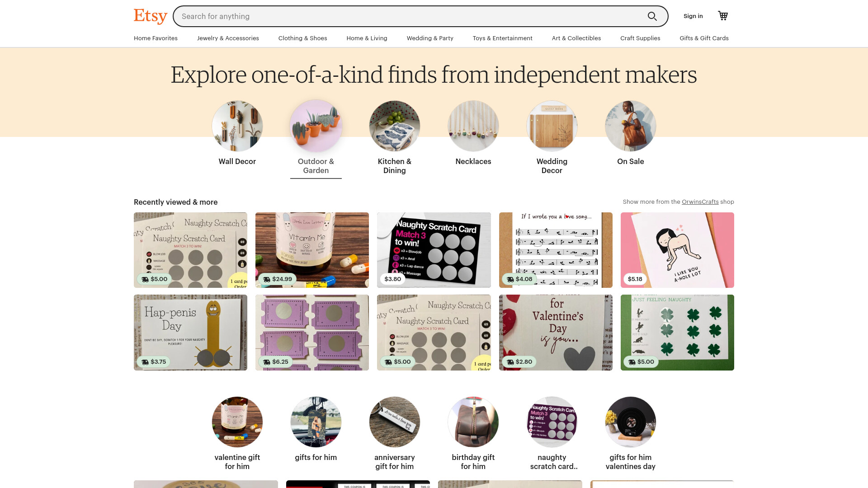The width and height of the screenshot is (868, 488).
Task: Choose the Kitchen & Dining circle
Action: (x=395, y=126)
